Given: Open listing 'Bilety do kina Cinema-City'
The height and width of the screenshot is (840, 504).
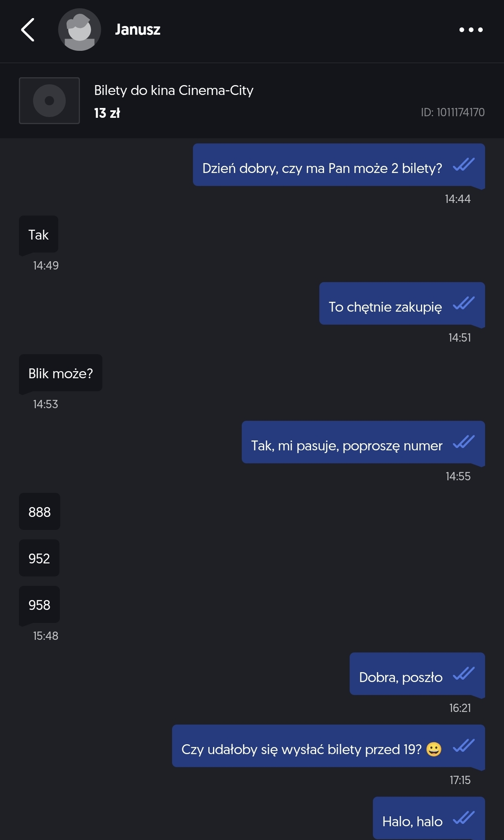Looking at the screenshot, I should click(174, 90).
